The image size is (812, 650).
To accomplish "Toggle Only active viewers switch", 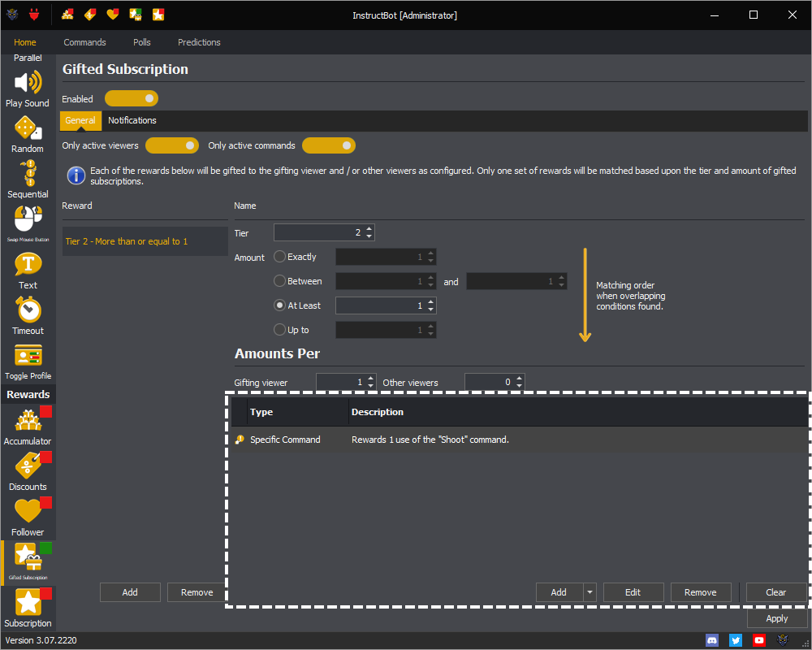I will click(x=172, y=145).
